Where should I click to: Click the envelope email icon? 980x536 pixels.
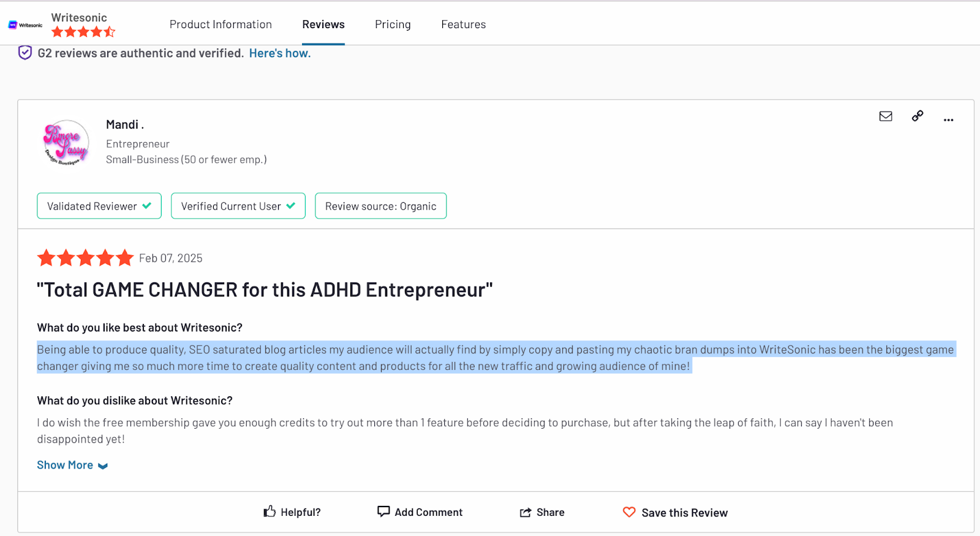coord(886,116)
